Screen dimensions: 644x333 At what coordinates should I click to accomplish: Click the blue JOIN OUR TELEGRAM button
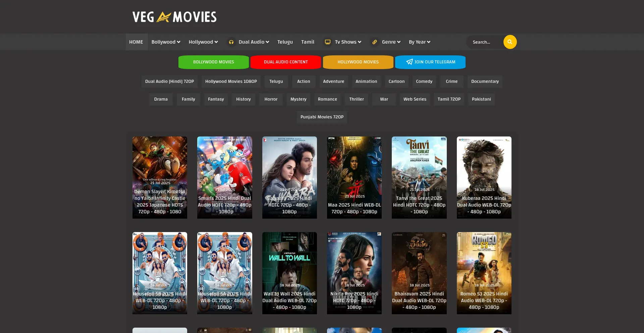430,62
